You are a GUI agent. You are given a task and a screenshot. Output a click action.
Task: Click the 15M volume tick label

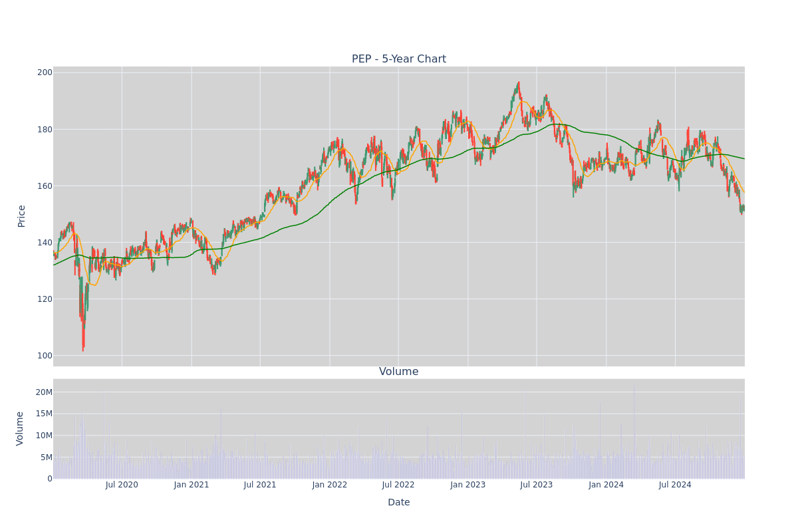click(x=44, y=414)
